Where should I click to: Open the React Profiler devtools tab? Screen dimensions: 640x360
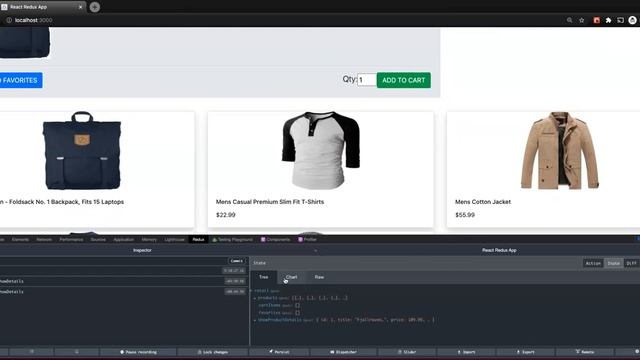pos(307,240)
